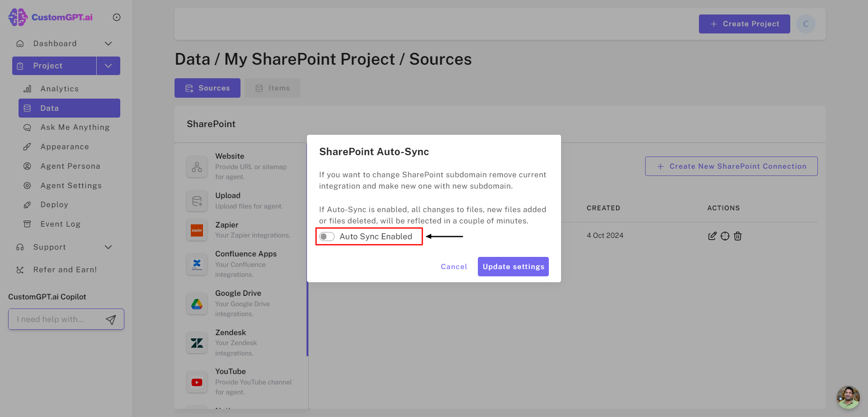Open Ask Me Anything
Image resolution: width=868 pixels, height=417 pixels.
pyautogui.click(x=75, y=128)
